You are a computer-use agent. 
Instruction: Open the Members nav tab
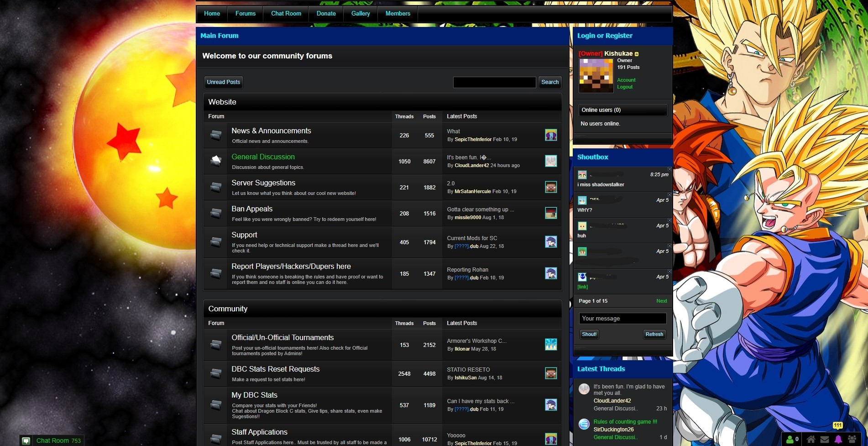pos(398,14)
